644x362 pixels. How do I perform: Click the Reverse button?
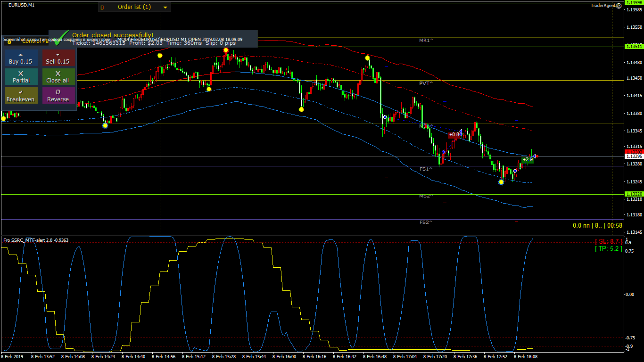[58, 96]
